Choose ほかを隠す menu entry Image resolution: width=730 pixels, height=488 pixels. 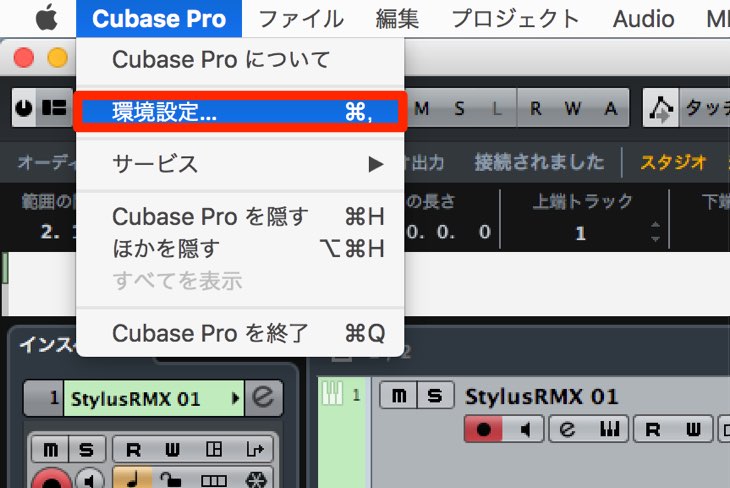click(240, 248)
